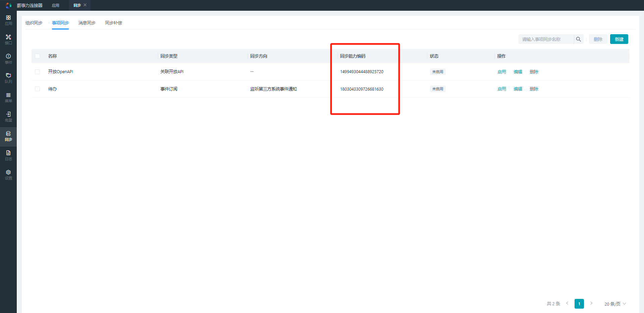
Task: Click the 名称 column header
Action: pyautogui.click(x=52, y=56)
